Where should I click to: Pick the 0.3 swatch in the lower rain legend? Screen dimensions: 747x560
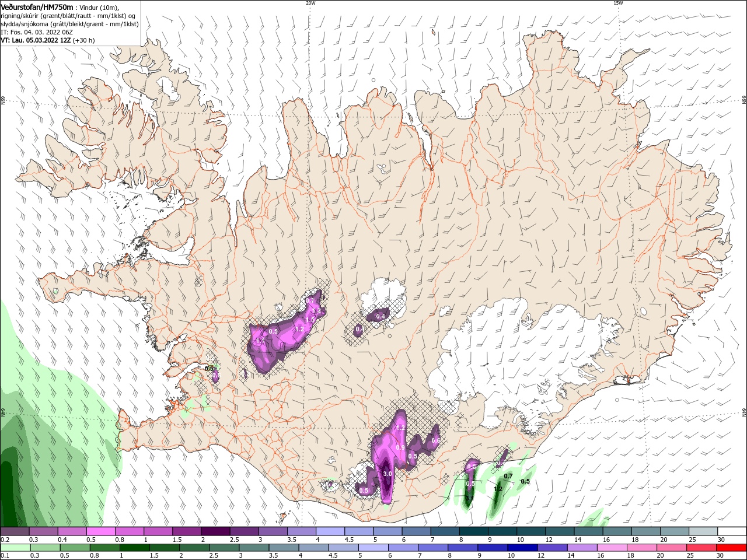tap(45, 548)
